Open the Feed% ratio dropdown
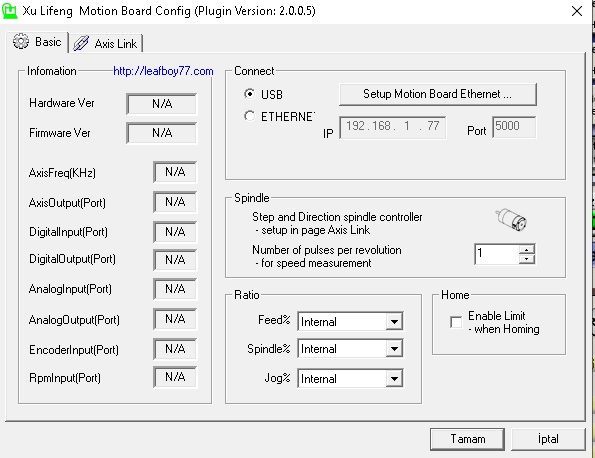 [x=394, y=322]
